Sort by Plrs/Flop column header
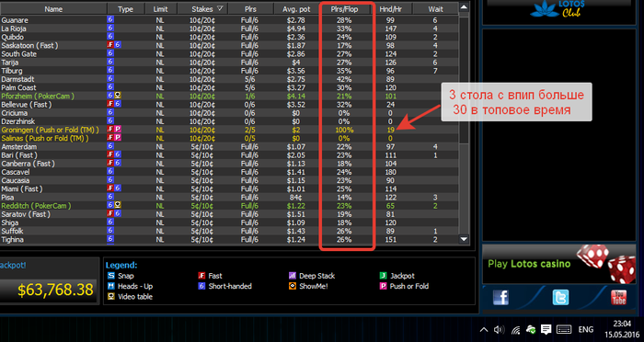The width and height of the screenshot is (644, 342). click(345, 9)
